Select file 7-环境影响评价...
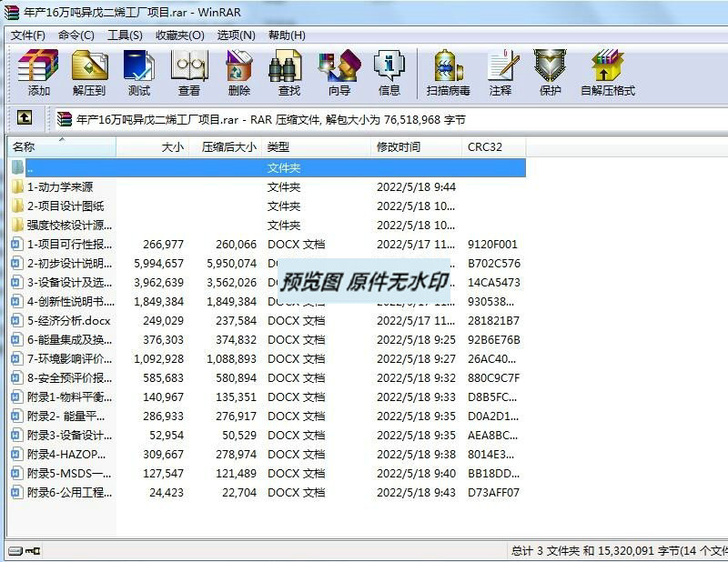 (x=268, y=358)
